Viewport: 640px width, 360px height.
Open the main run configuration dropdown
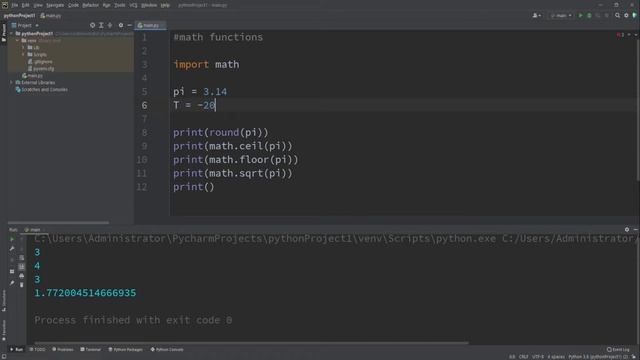(561, 16)
